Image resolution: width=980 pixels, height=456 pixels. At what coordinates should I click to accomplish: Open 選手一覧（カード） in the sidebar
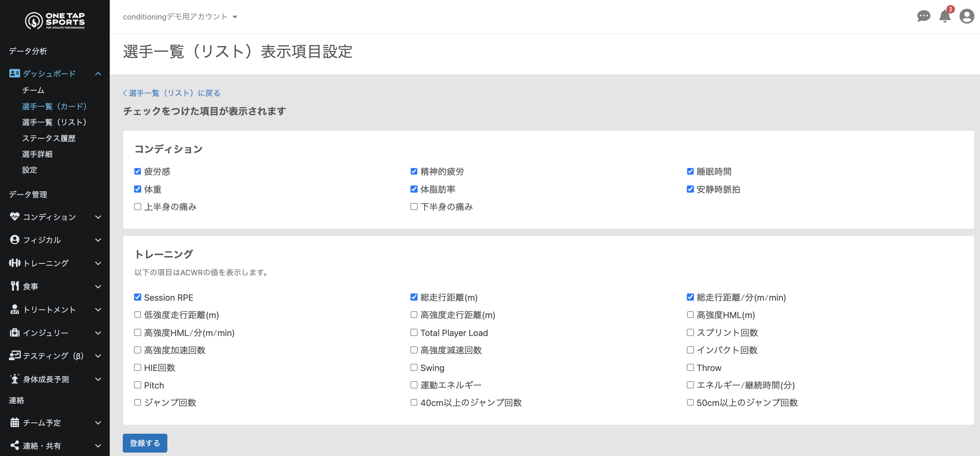click(55, 106)
